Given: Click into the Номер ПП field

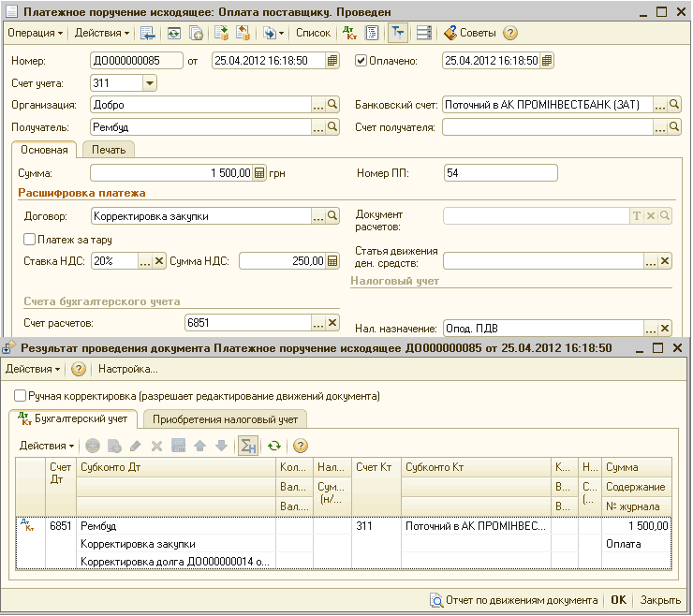Looking at the screenshot, I should pos(500,173).
